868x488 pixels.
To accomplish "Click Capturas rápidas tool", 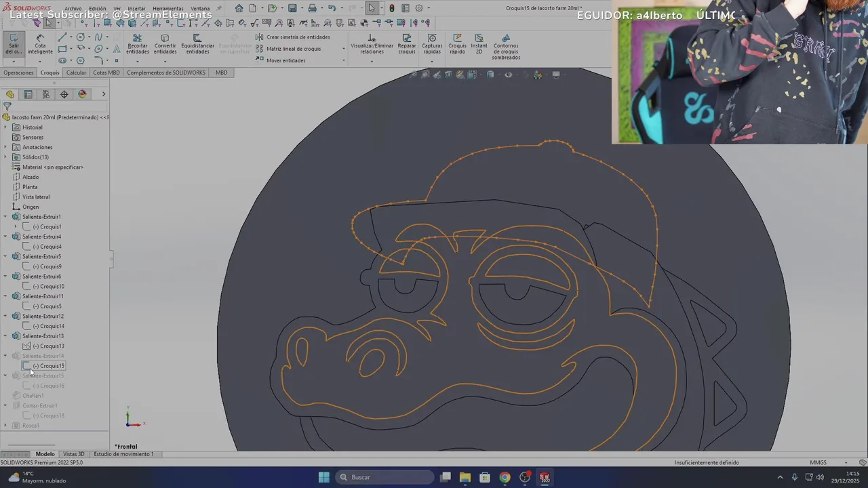I will pos(432,45).
